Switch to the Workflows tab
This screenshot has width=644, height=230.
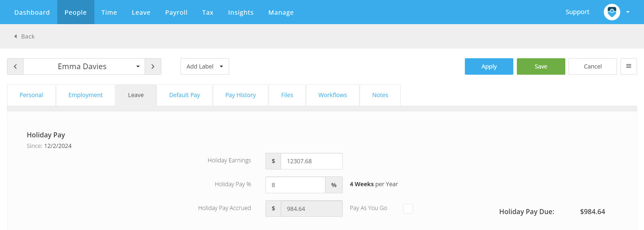[x=332, y=95]
